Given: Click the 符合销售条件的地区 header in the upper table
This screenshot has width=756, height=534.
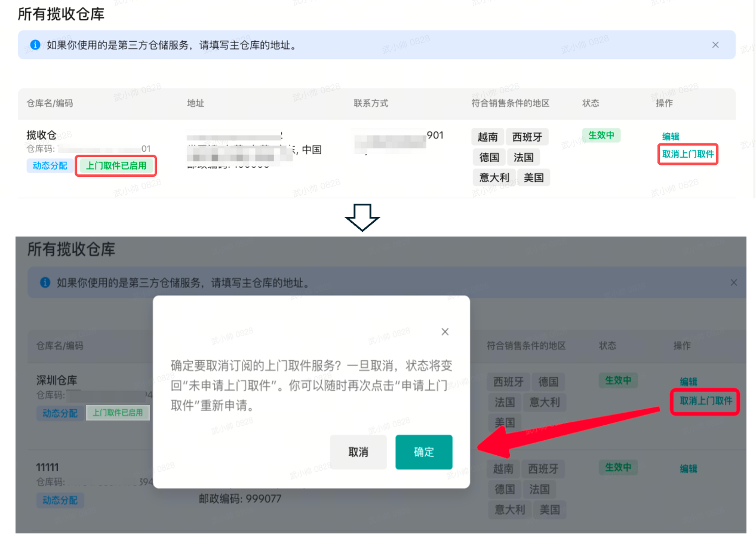Looking at the screenshot, I should click(511, 103).
